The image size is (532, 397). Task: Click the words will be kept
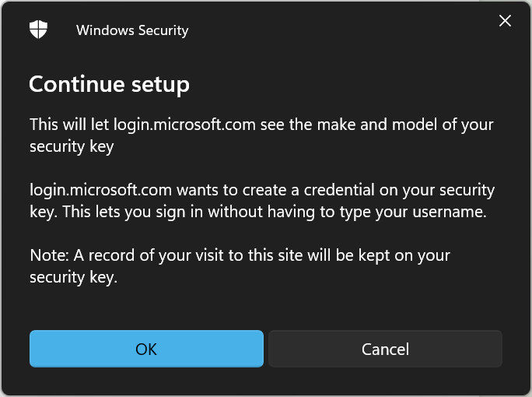coord(348,255)
